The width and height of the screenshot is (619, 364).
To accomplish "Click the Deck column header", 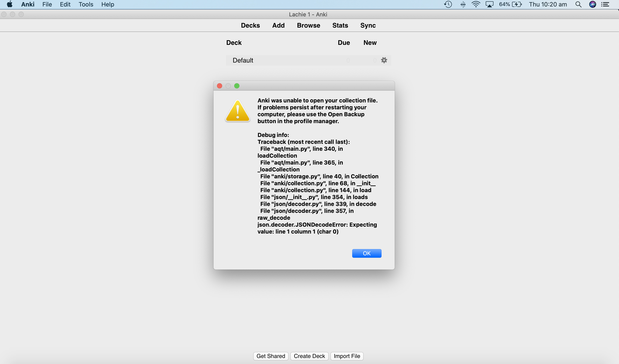I will (x=234, y=42).
